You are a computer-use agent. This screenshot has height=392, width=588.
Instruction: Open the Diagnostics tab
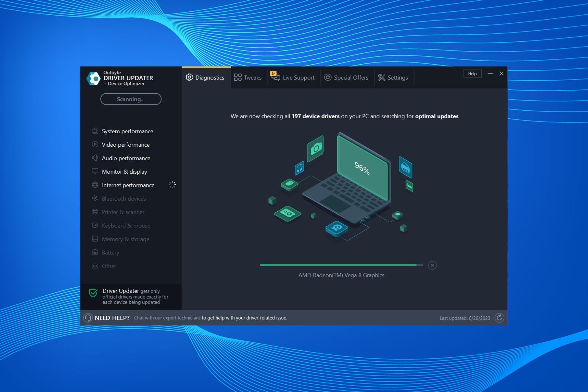point(206,77)
